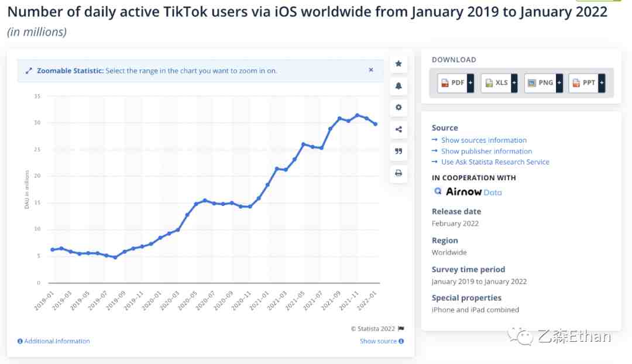Click the plus beside PDF

tap(470, 83)
